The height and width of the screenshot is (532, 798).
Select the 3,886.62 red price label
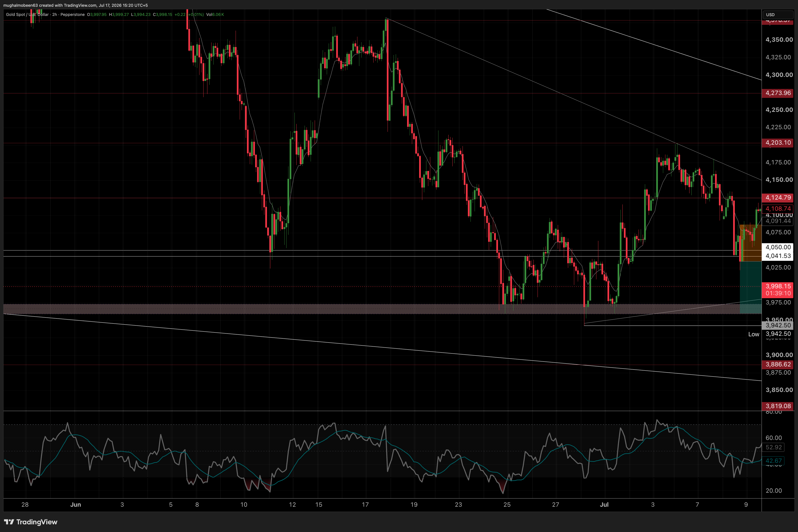point(778,364)
